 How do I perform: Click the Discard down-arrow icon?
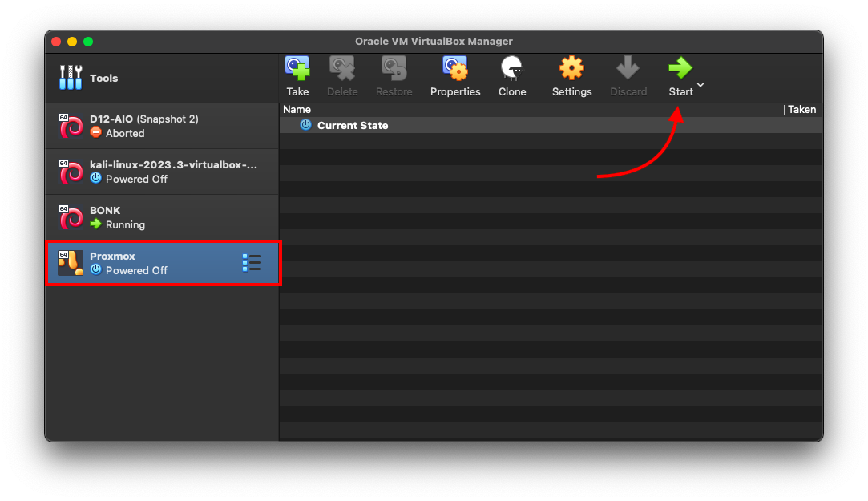point(628,68)
